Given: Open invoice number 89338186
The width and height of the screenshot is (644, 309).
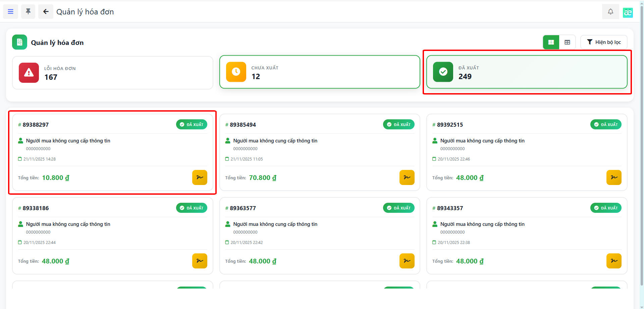Looking at the screenshot, I should coord(36,208).
